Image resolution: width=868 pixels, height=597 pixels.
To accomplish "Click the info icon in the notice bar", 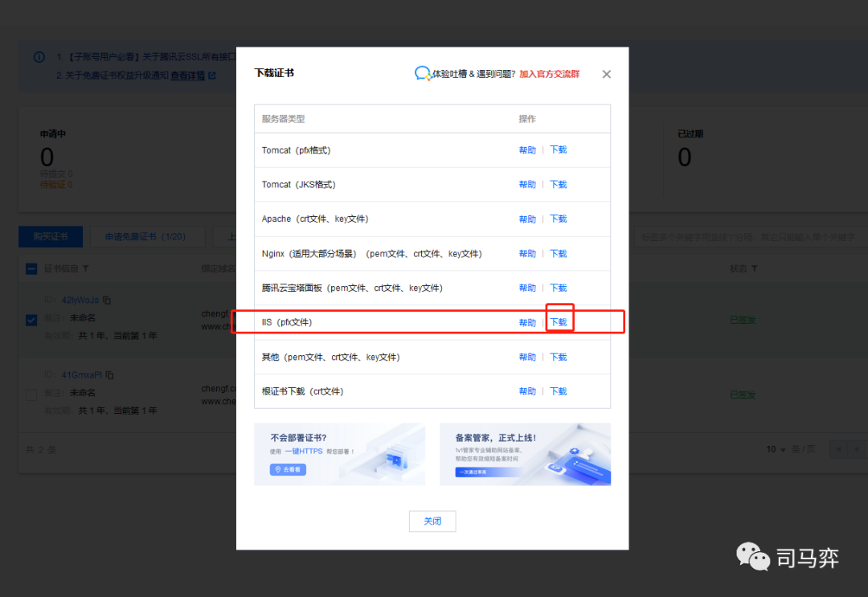I will [x=39, y=57].
